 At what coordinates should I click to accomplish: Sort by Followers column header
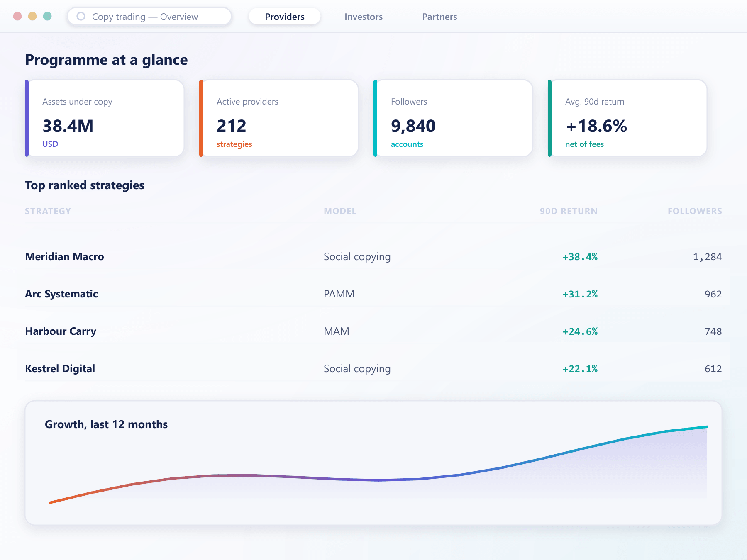(695, 211)
